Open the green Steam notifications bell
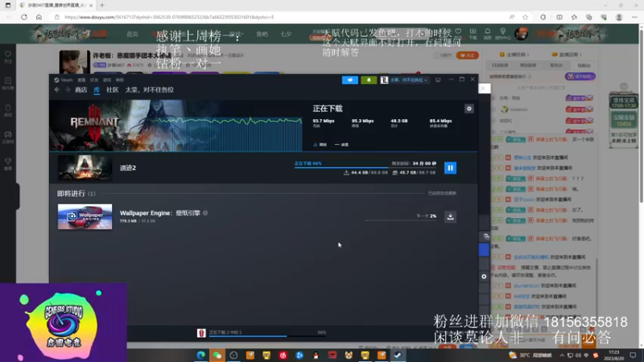Screen dimensions: 644x362 pyautogui.click(x=369, y=80)
